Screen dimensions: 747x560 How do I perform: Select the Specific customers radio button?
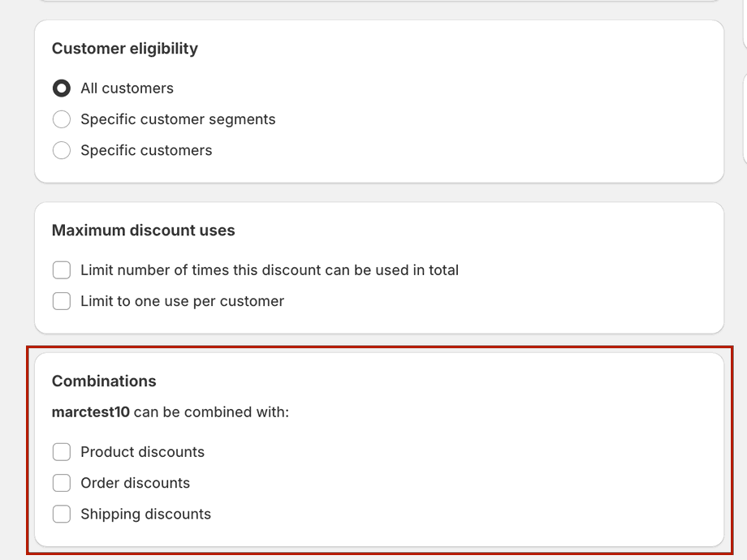[x=62, y=150]
